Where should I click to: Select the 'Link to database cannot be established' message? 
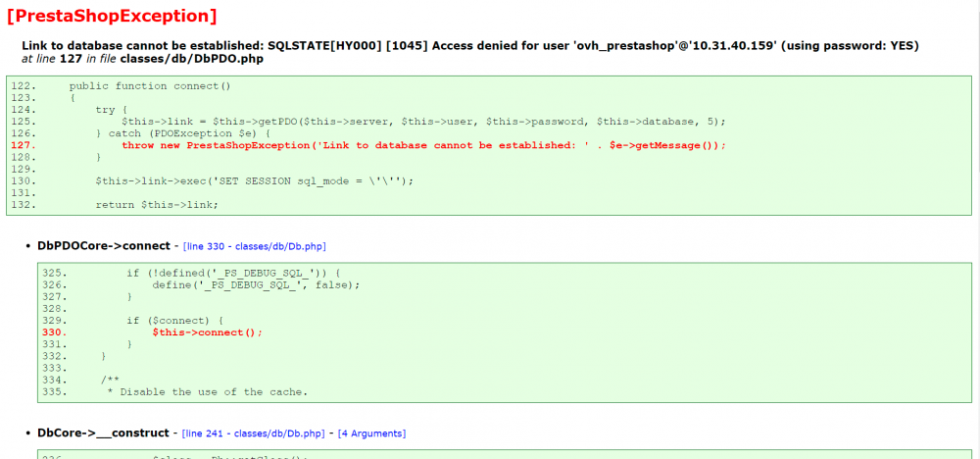[x=470, y=46]
